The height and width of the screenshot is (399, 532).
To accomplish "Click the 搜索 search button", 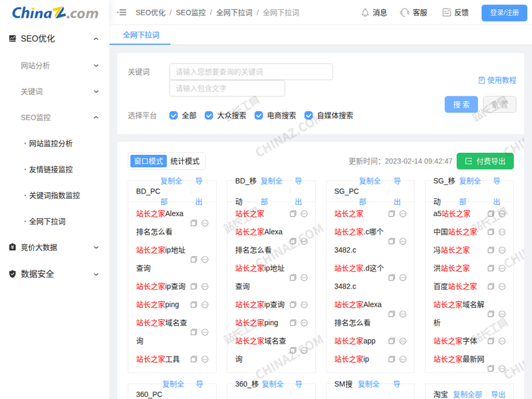I will coord(461,104).
